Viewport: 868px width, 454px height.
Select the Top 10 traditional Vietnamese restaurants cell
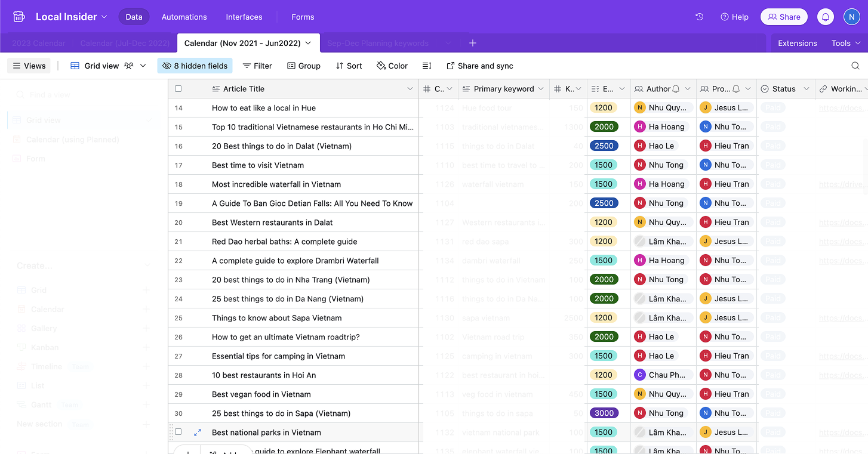tap(312, 127)
